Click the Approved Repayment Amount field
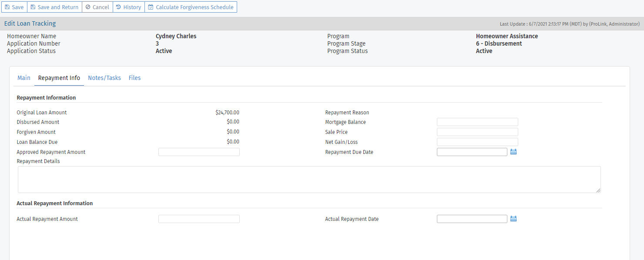The height and width of the screenshot is (260, 644). click(199, 151)
